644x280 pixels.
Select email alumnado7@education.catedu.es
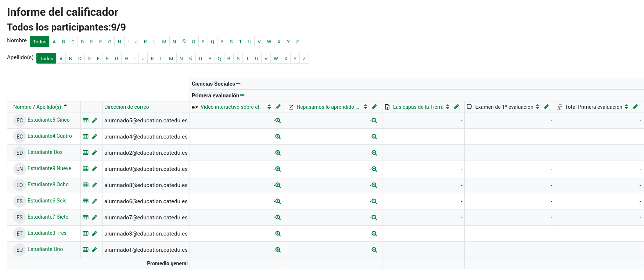tap(146, 218)
